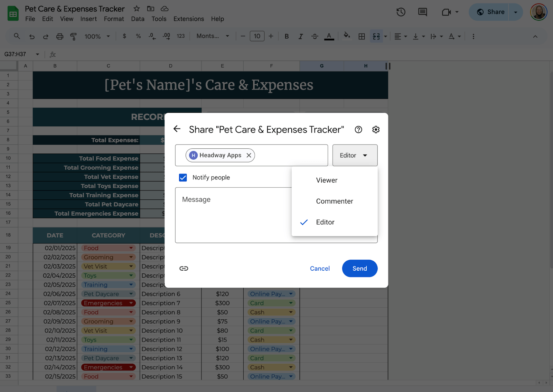Open the Extensions menu

[189, 19]
